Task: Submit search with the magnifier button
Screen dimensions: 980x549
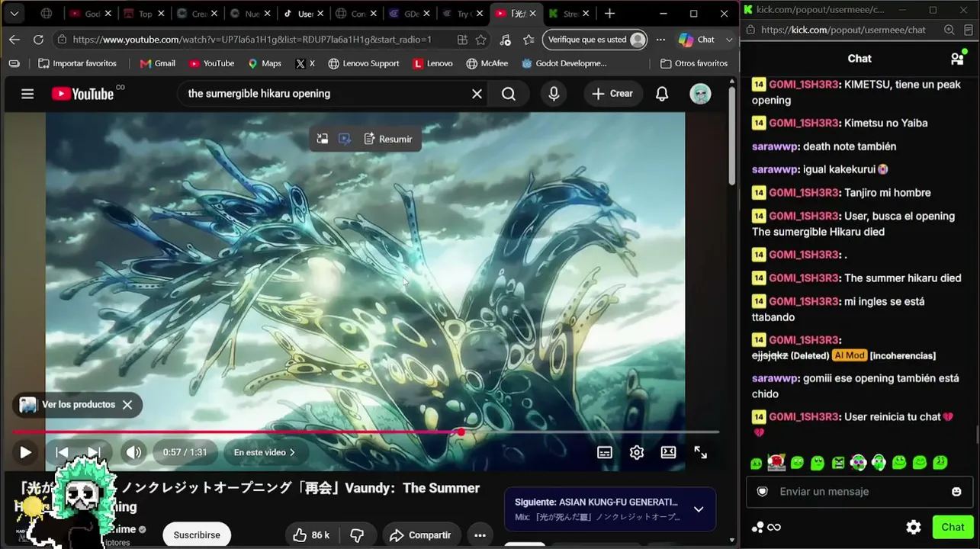Action: tap(509, 94)
